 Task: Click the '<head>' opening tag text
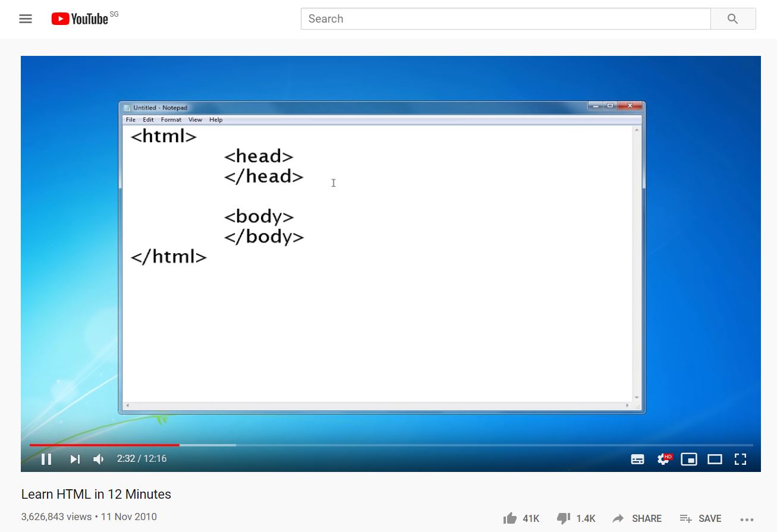(x=259, y=156)
